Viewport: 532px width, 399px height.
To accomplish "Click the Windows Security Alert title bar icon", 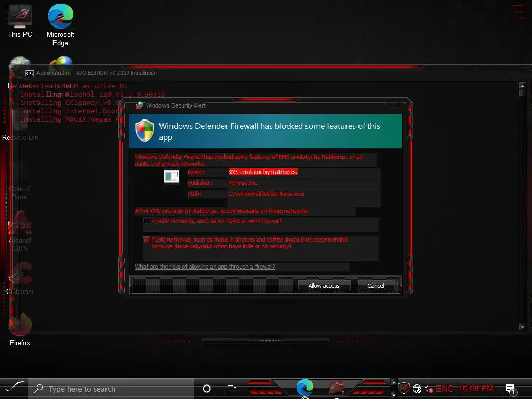I will pyautogui.click(x=139, y=105).
